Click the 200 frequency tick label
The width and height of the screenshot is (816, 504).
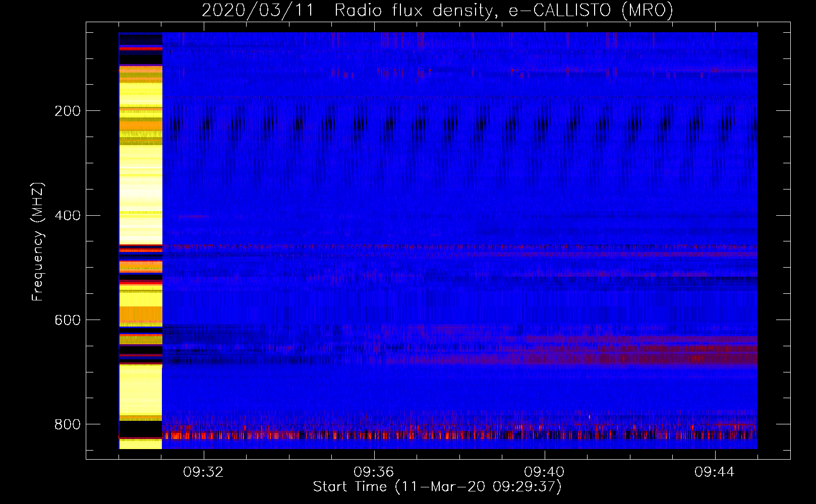click(x=68, y=111)
